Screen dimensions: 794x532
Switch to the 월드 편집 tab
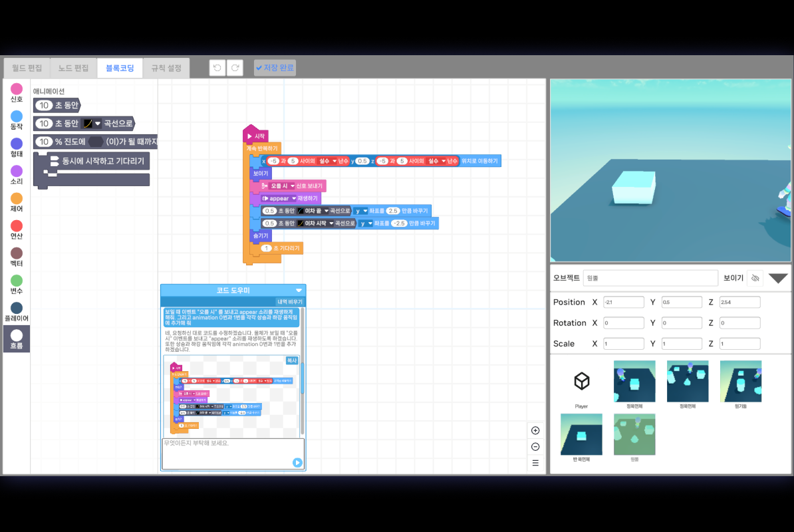pos(27,67)
